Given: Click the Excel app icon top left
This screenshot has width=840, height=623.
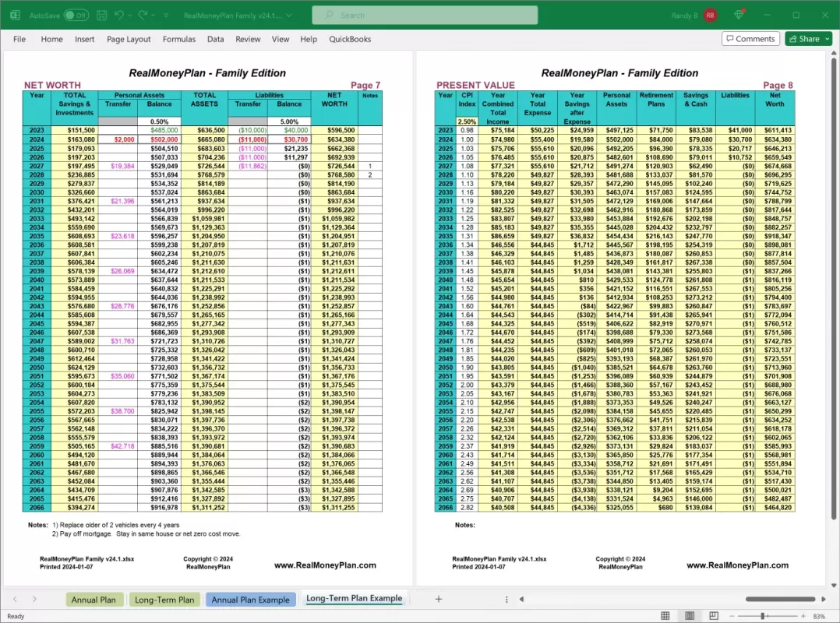Looking at the screenshot, I should click(16, 15).
